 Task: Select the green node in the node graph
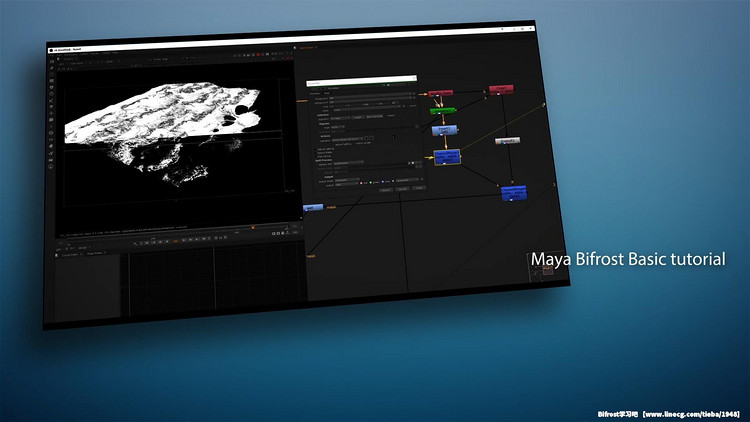[x=442, y=111]
